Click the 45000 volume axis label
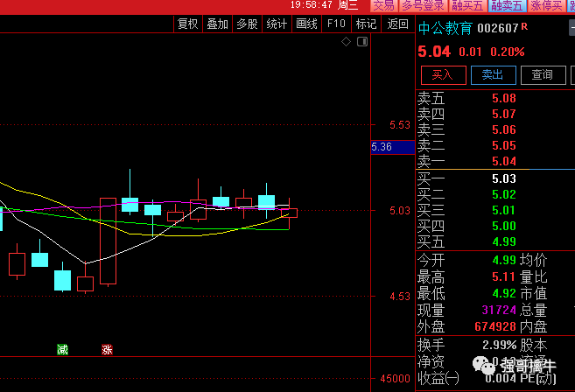The width and height of the screenshot is (575, 392). (395, 378)
